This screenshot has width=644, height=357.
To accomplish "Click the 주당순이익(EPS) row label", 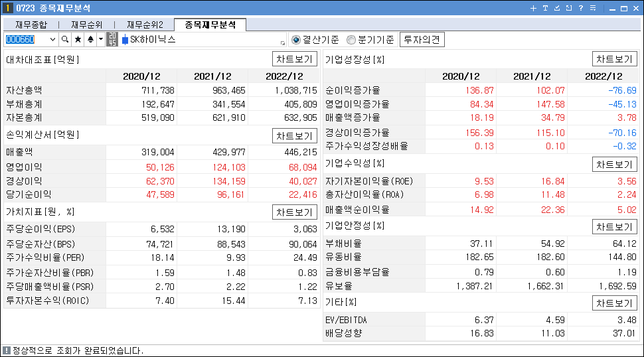I will click(40, 229).
